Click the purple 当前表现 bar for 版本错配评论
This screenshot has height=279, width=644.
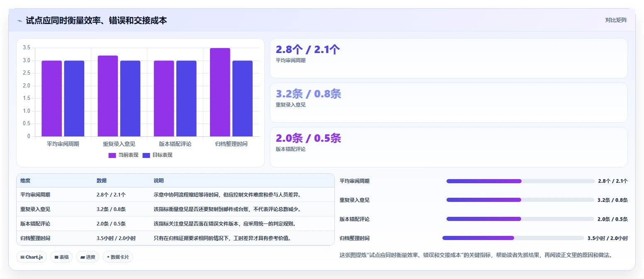(164, 99)
